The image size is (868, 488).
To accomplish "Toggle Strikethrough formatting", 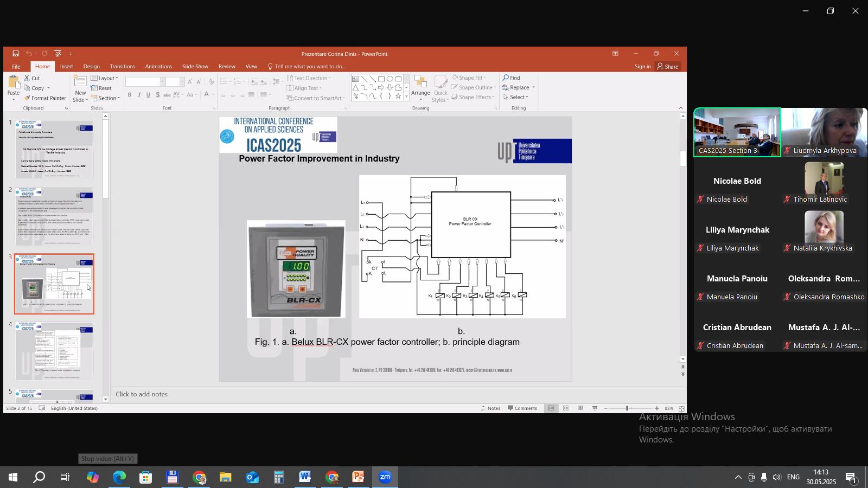I will click(167, 95).
